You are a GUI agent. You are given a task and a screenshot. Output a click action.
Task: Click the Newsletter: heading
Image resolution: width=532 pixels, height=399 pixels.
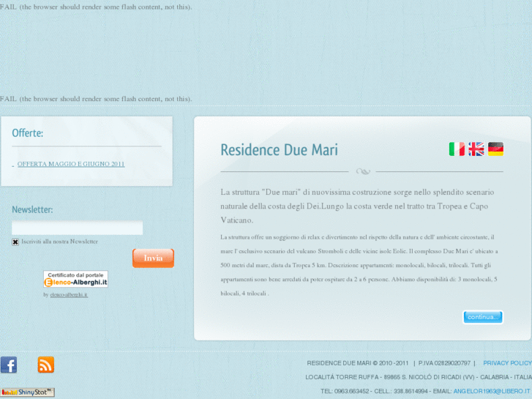tap(32, 209)
